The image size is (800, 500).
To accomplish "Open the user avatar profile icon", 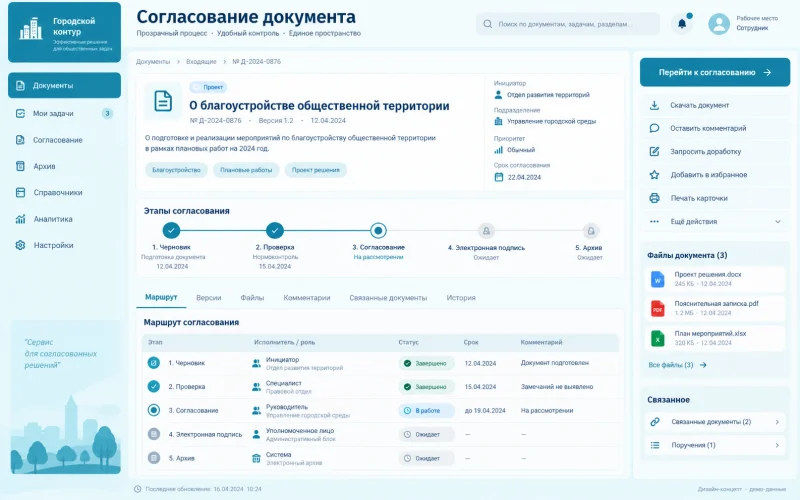I will click(719, 24).
